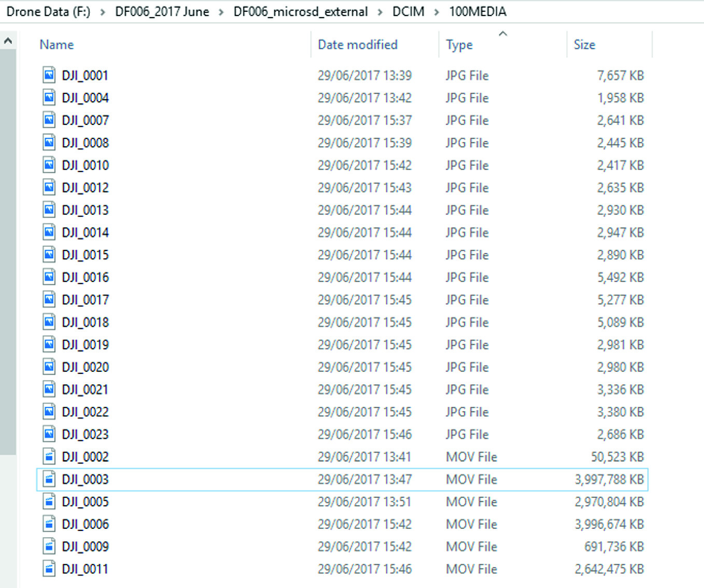Image resolution: width=704 pixels, height=588 pixels.
Task: Expand the chevron after DF006_2017 June
Action: click(221, 12)
